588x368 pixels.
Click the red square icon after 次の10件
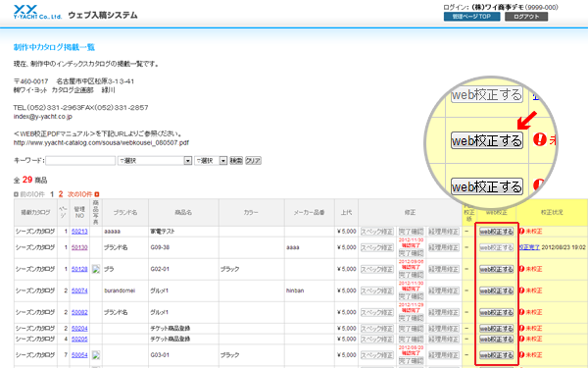point(97,194)
